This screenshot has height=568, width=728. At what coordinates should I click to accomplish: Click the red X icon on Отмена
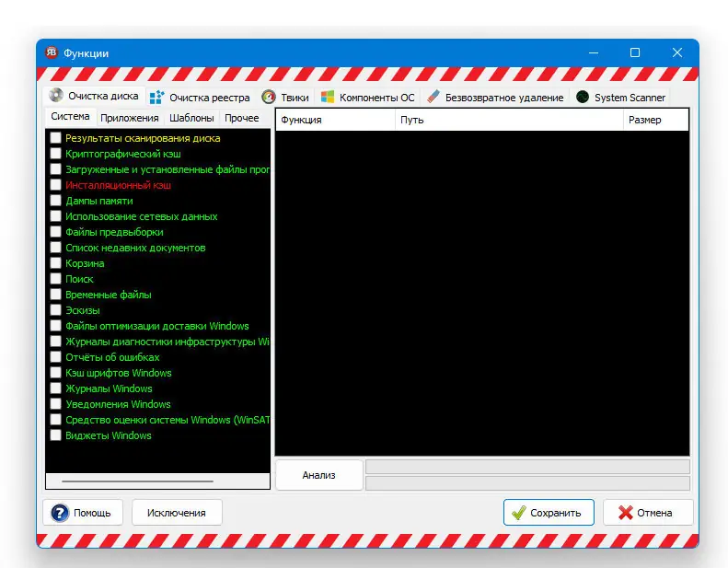626,513
